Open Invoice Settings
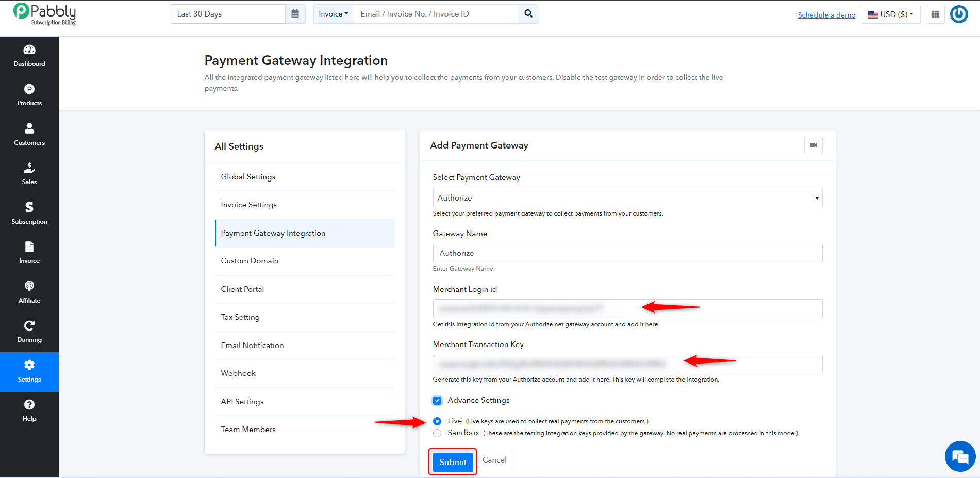980x478 pixels. [x=305, y=205]
